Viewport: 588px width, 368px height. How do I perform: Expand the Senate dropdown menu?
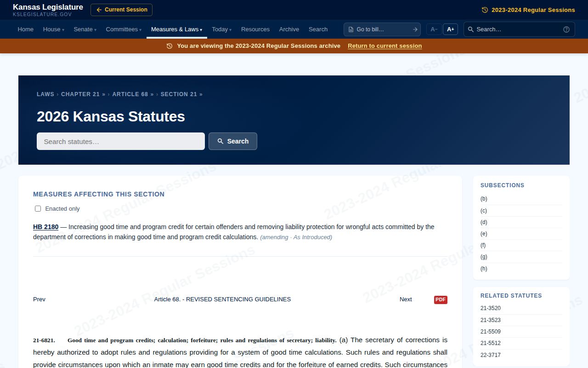click(85, 29)
